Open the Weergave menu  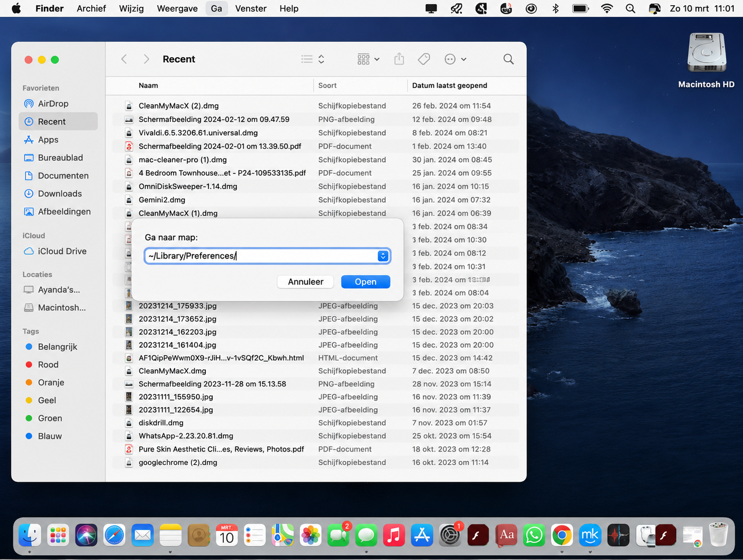pyautogui.click(x=177, y=8)
